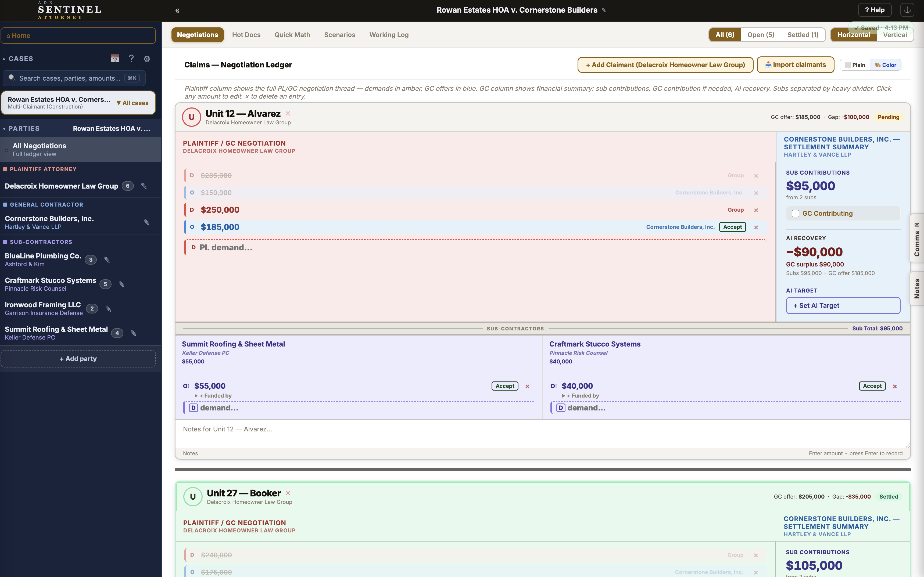Edit Craftmark Stucco Systems pencil icon
The height and width of the screenshot is (577, 924).
[x=121, y=284]
